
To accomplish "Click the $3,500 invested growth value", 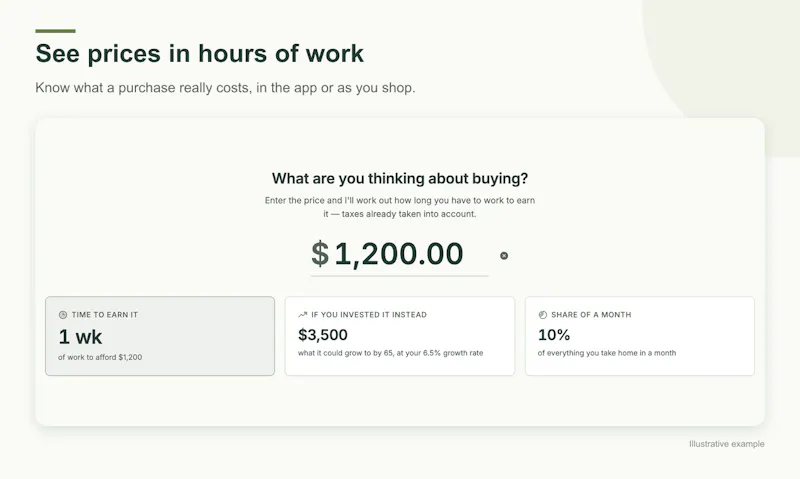I will tap(322, 335).
